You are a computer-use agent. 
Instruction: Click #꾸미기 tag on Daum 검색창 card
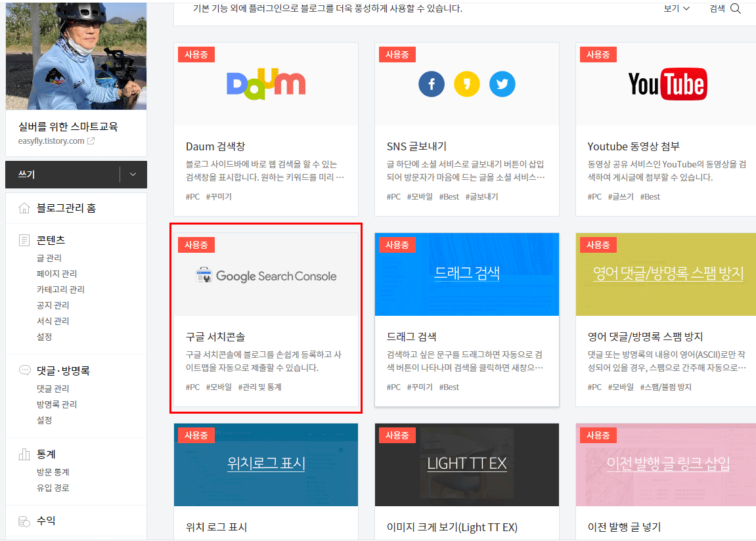pyautogui.click(x=219, y=196)
